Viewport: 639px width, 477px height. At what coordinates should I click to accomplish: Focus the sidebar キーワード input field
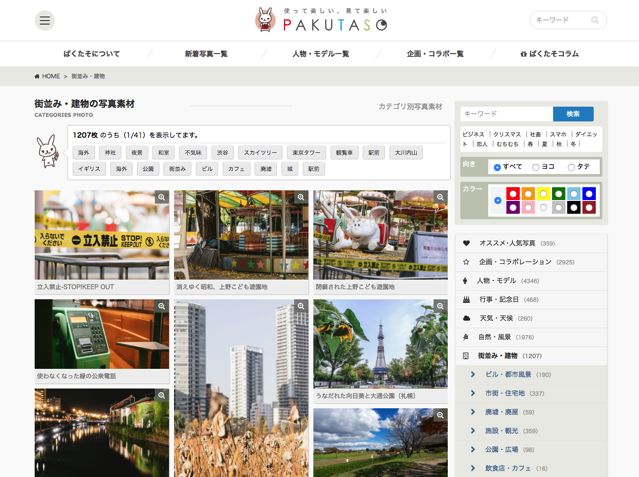coord(507,114)
